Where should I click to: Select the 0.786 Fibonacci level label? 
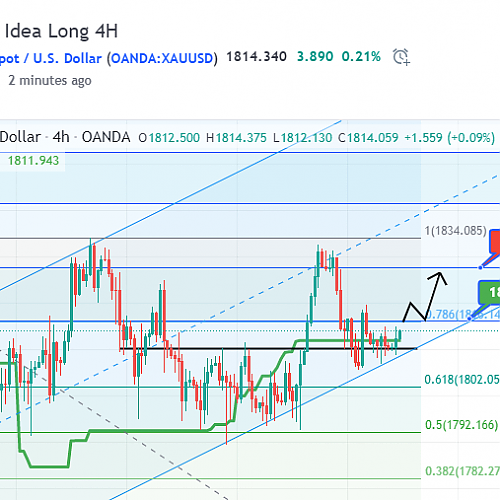463,314
